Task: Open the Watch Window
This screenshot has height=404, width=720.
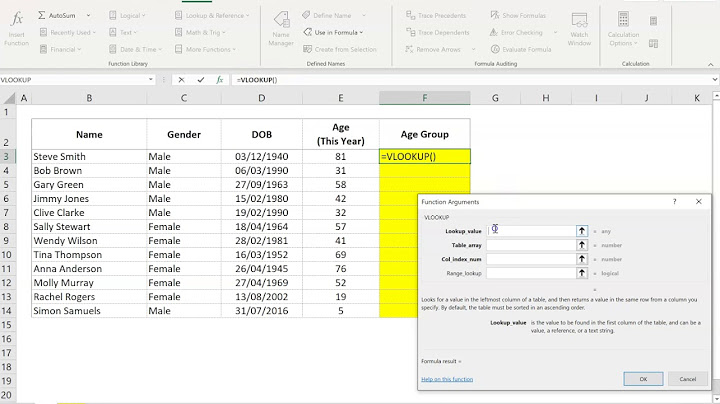Action: point(579,28)
